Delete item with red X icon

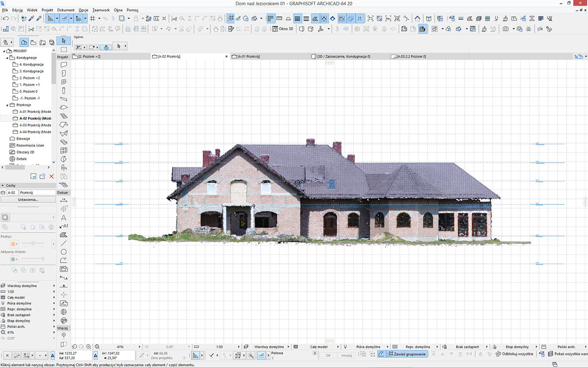52,176
